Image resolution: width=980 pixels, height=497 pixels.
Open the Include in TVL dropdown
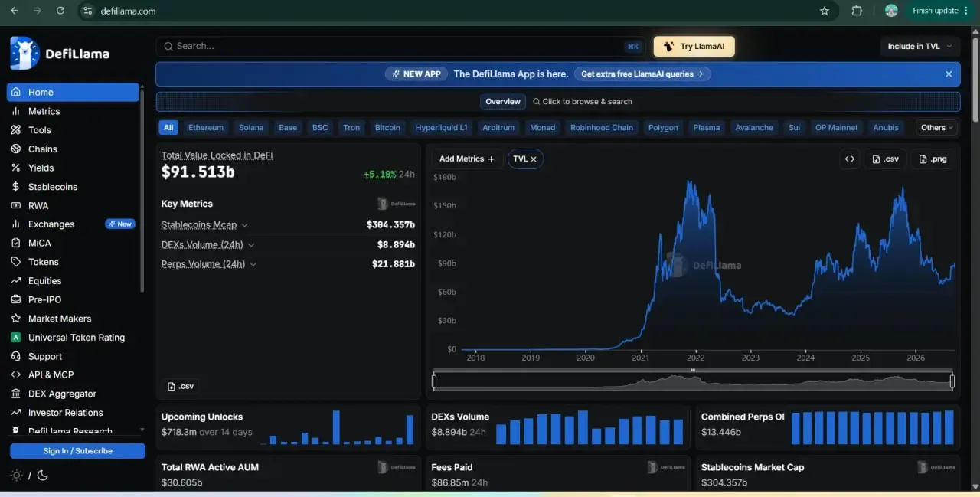[920, 47]
